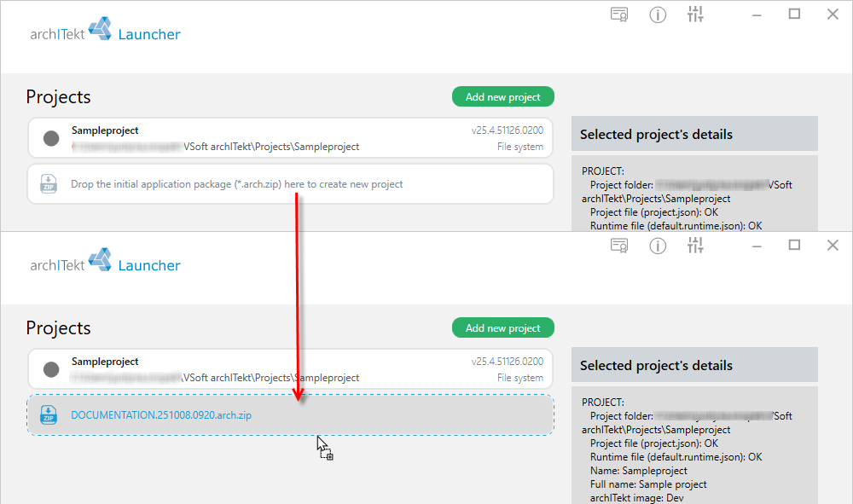
Task: Click 'Project file (project.json): OK' in lower window
Action: coord(654,443)
